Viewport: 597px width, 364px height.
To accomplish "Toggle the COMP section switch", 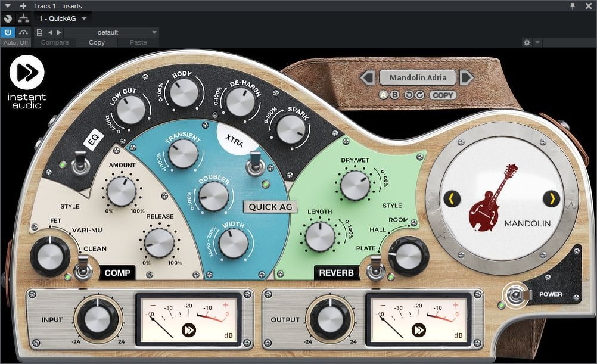I will click(83, 268).
